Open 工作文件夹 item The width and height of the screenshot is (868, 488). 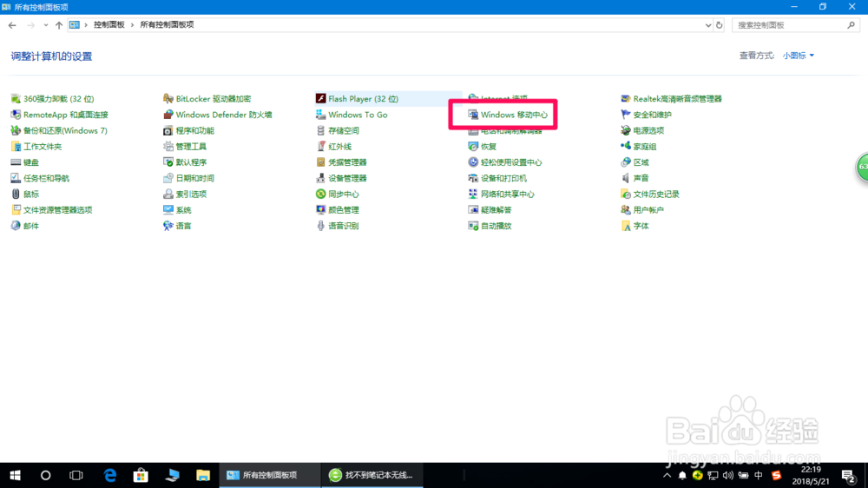36,147
